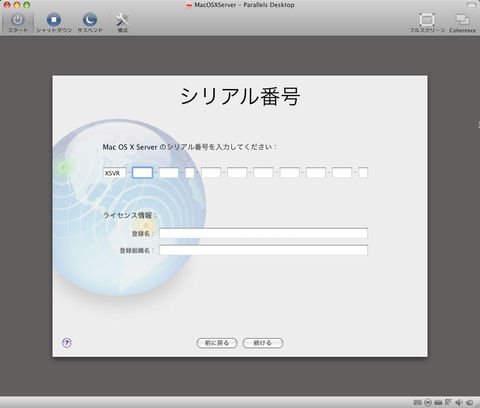Go back with 前に戻る button
480x408 pixels.
(217, 343)
